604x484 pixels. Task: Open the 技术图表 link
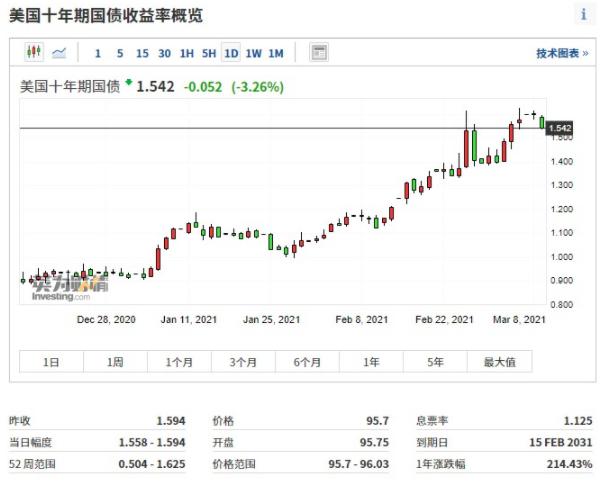pyautogui.click(x=562, y=53)
